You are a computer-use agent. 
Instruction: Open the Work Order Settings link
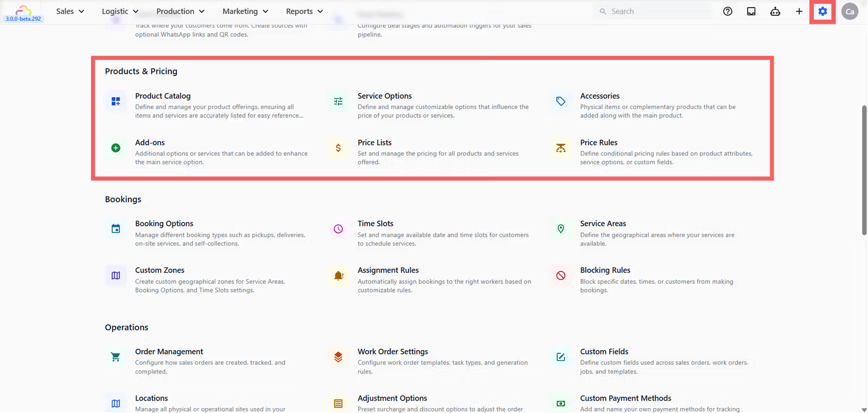pyautogui.click(x=393, y=352)
